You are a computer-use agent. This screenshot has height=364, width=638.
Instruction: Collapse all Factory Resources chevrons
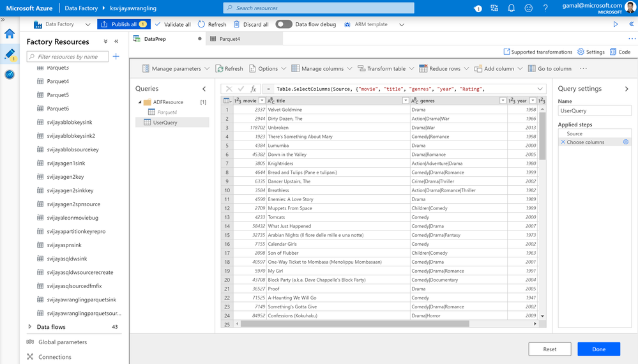point(105,42)
